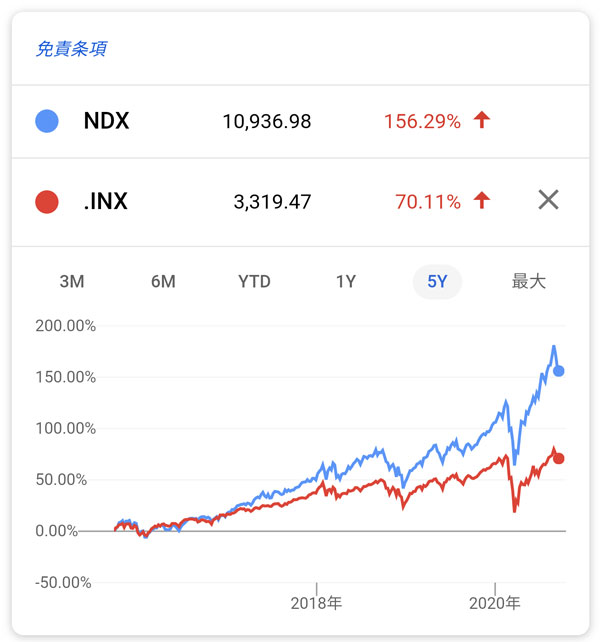Image resolution: width=600 pixels, height=642 pixels.
Task: Remove .INX comparison with the X icon
Action: [548, 200]
